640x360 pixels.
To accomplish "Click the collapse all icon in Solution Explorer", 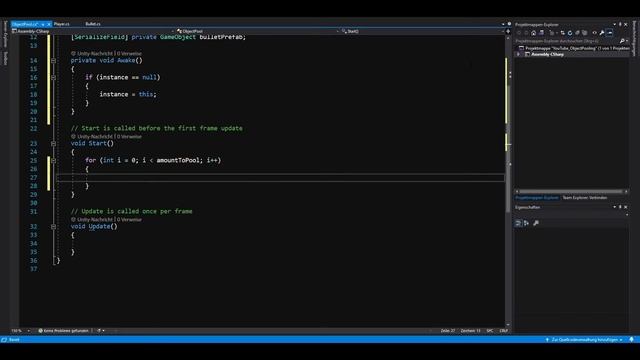I will tap(578, 33).
